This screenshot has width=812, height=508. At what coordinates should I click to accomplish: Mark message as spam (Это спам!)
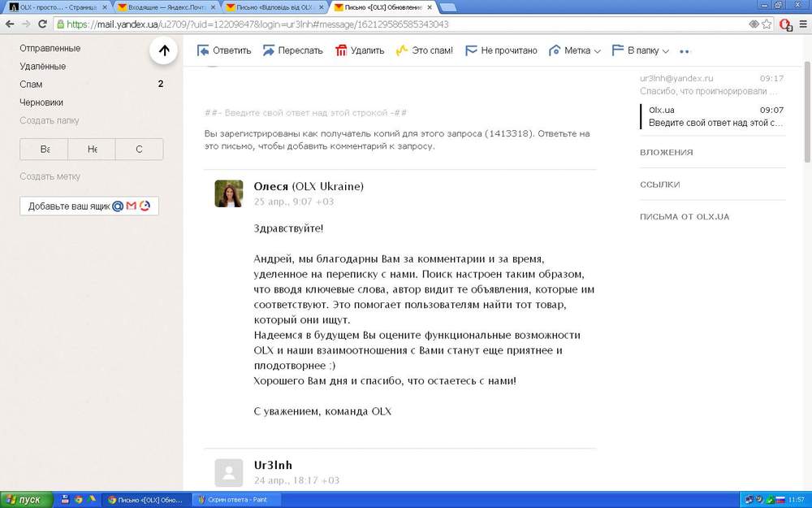click(425, 50)
